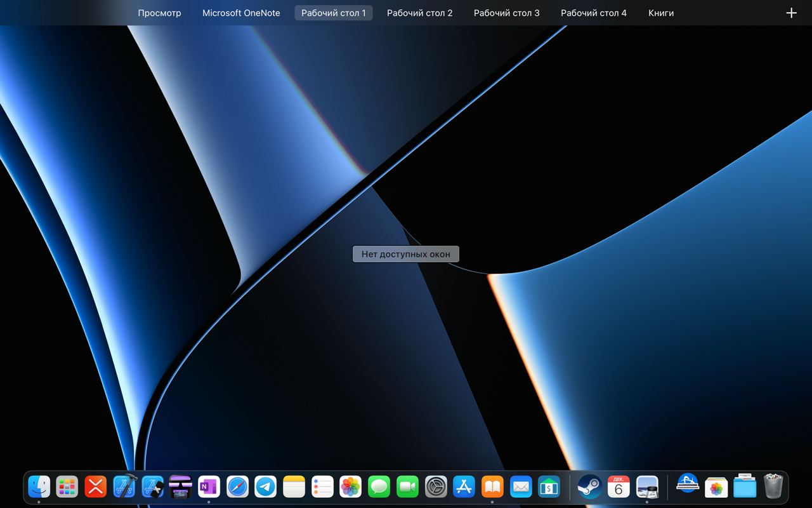Switch to the Просмотр space
Image resolution: width=812 pixels, height=508 pixels.
[x=159, y=13]
